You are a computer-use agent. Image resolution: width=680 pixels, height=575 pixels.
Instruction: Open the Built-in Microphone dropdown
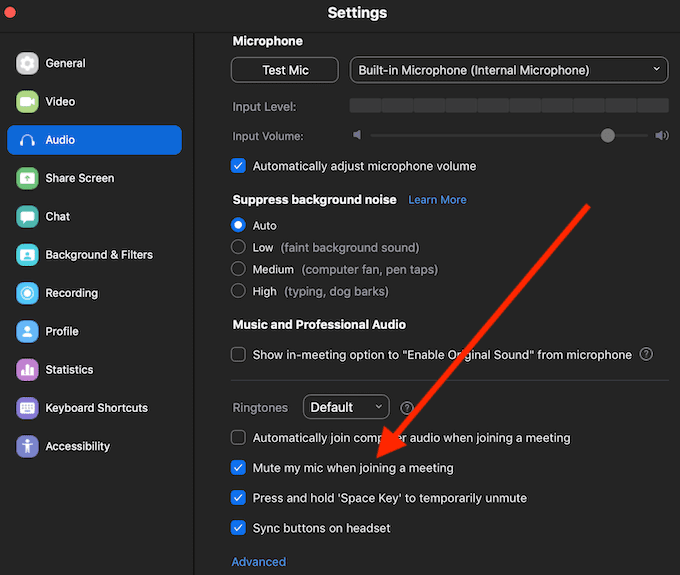pos(509,70)
